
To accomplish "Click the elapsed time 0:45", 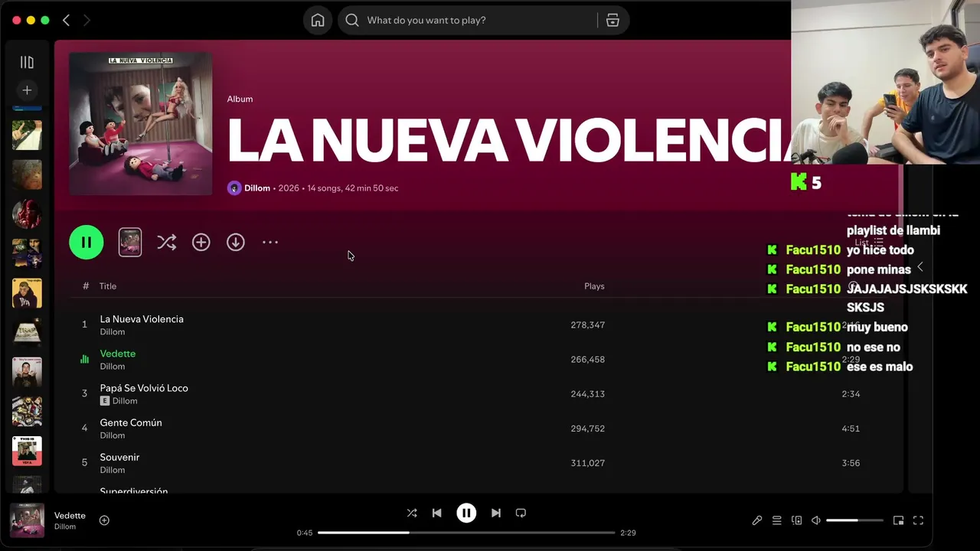I will 305,533.
